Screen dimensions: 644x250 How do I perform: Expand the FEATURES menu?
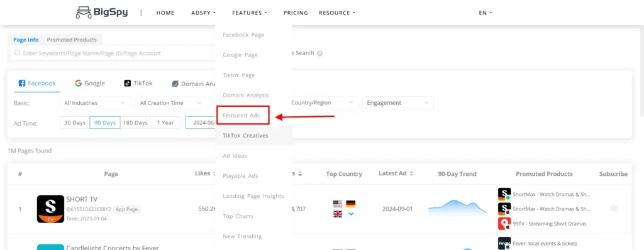click(249, 13)
